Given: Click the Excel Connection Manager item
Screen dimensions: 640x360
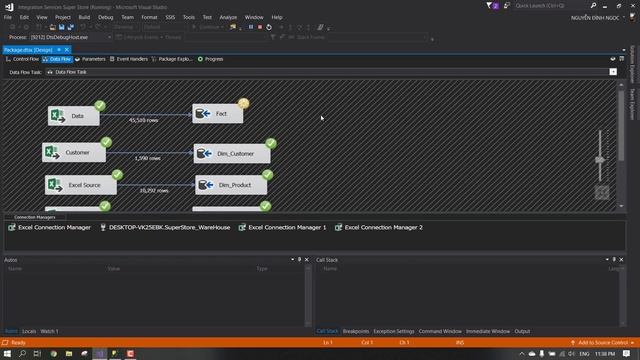Looking at the screenshot, I should click(x=49, y=227).
